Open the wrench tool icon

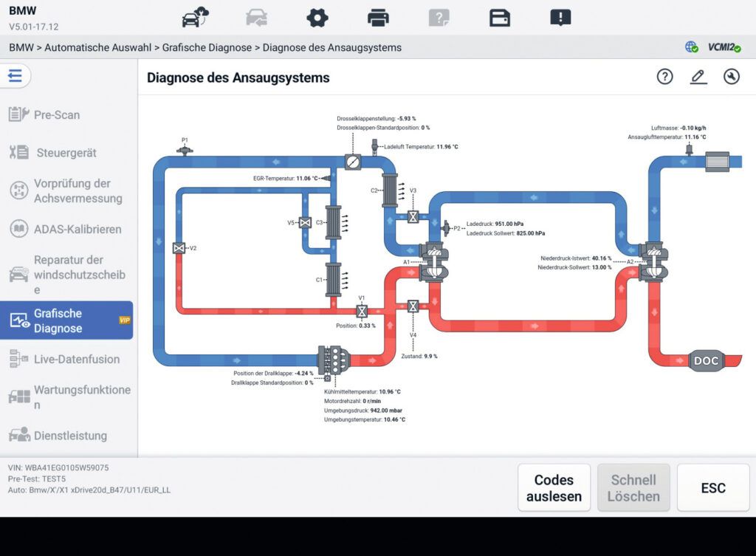click(x=732, y=77)
